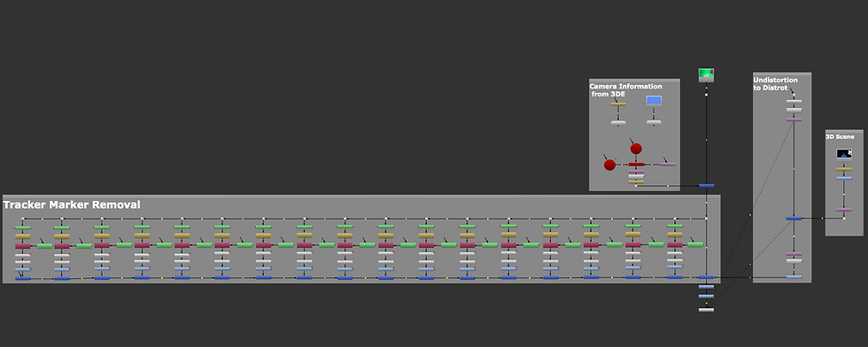Select the first column's magenta node in Tracker Removal

click(x=23, y=246)
